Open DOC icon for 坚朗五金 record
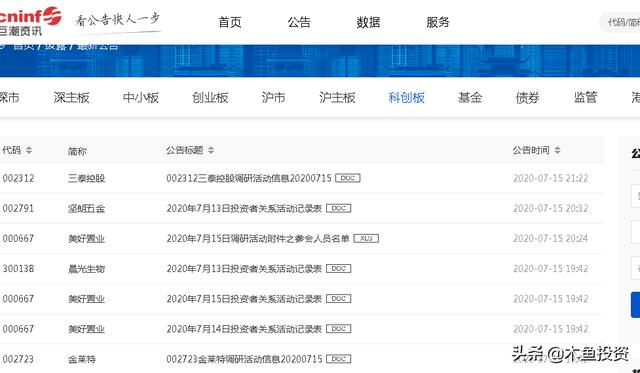 339,208
